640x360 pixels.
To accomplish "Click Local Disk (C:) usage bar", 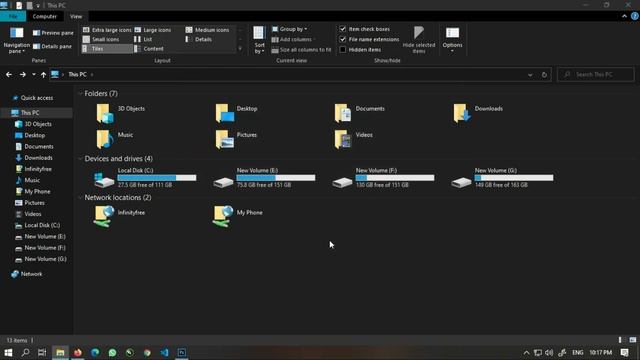I will coord(157,178).
